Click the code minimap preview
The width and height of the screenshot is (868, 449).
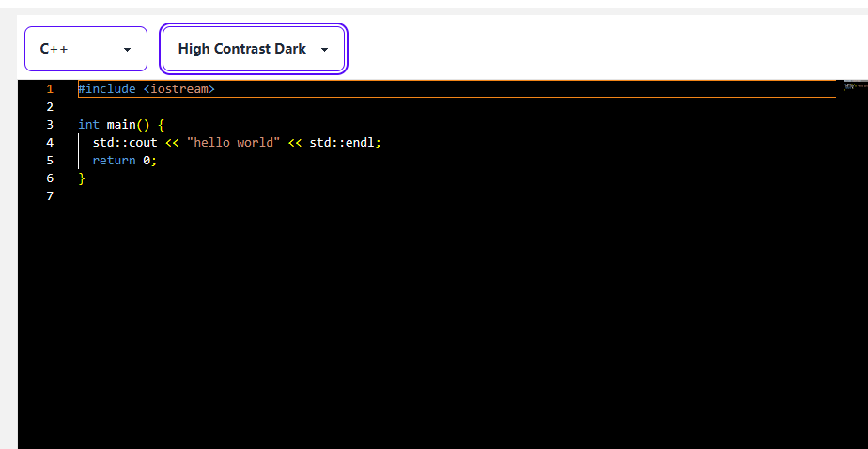coord(854,86)
